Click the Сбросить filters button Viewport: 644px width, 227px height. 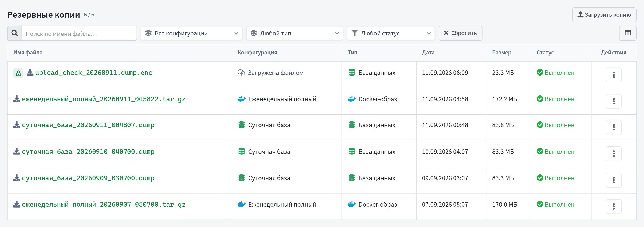click(460, 33)
